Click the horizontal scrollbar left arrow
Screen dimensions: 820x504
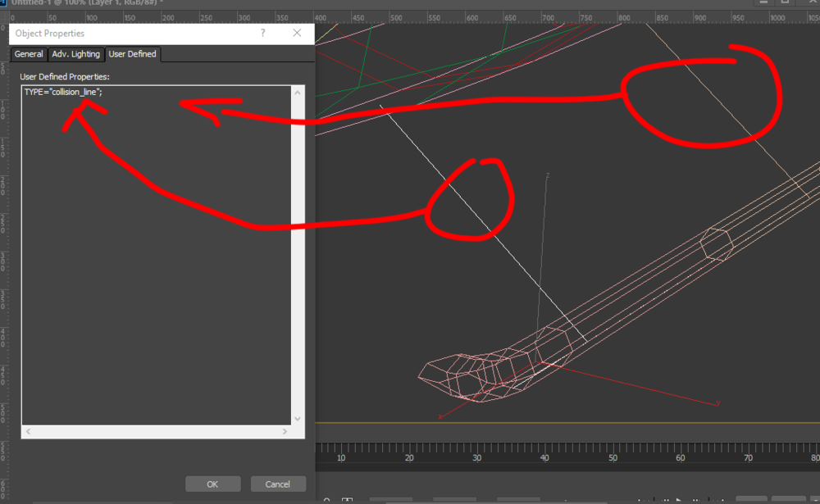(x=28, y=432)
